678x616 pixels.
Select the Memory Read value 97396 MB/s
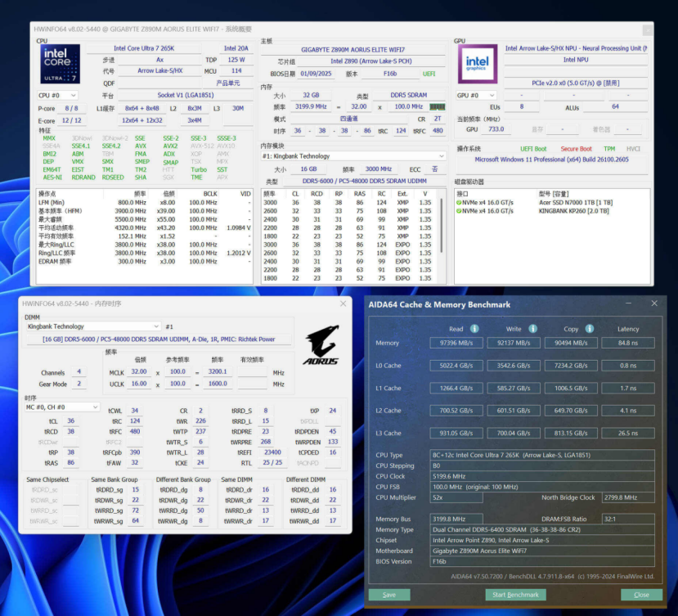[456, 343]
